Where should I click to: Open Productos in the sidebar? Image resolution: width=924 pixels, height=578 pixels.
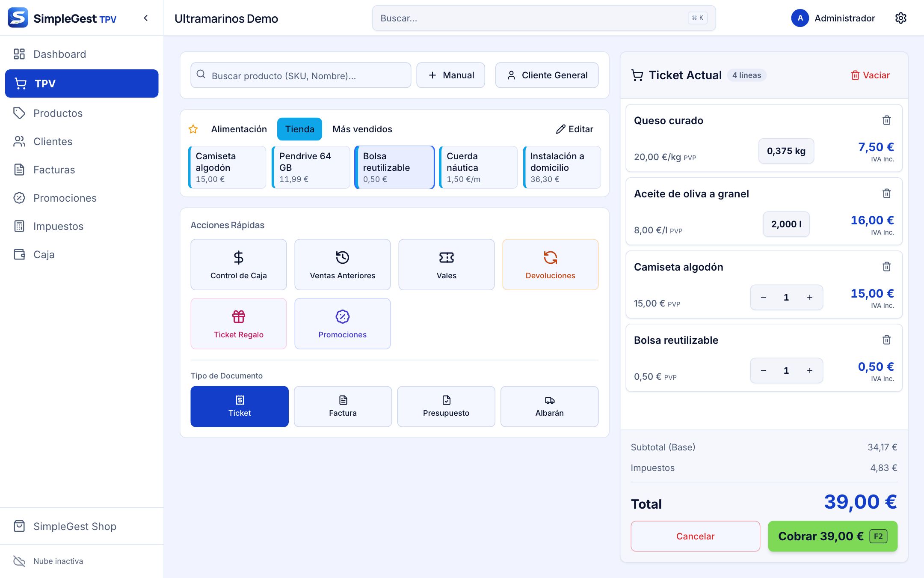tap(82, 113)
